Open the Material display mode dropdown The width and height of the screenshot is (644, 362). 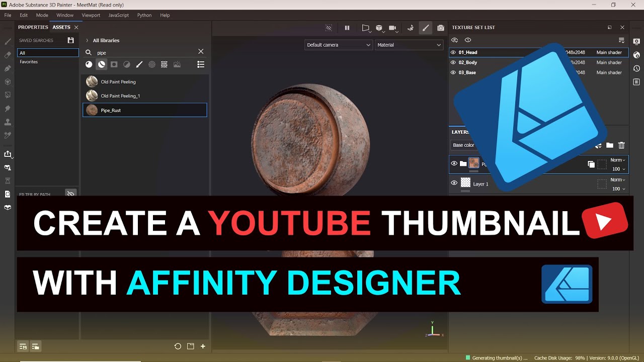409,45
